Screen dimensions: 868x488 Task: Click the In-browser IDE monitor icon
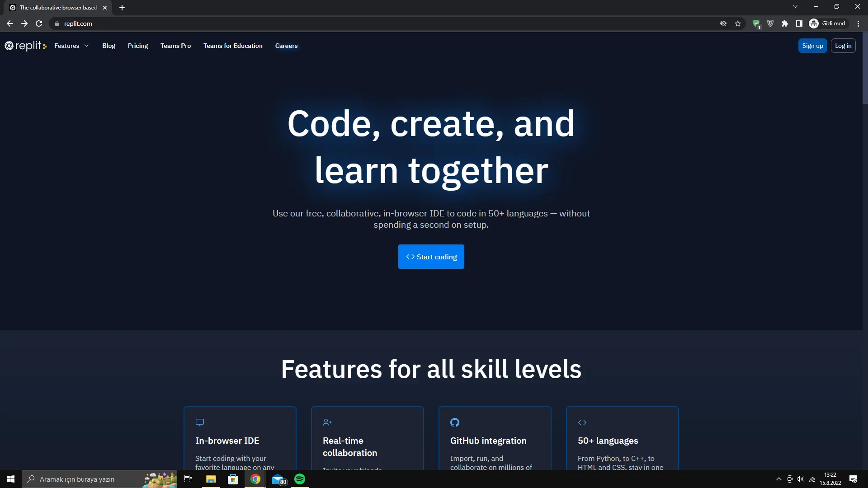tap(200, 422)
